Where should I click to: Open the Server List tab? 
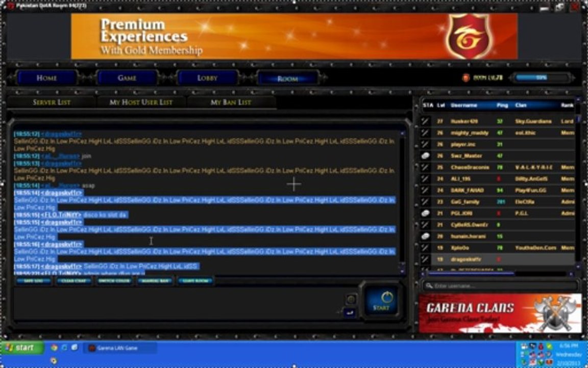click(x=52, y=102)
